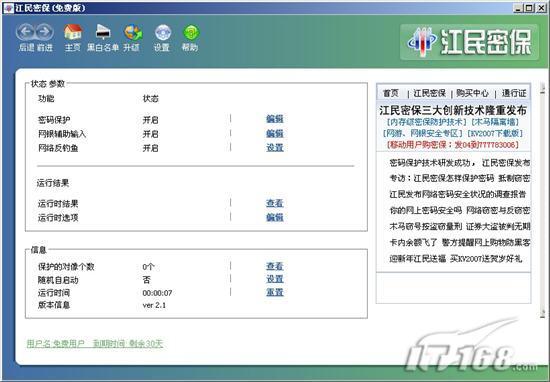Open the 木马隔离墙 link
This screenshot has width=550, height=382.
495,122
